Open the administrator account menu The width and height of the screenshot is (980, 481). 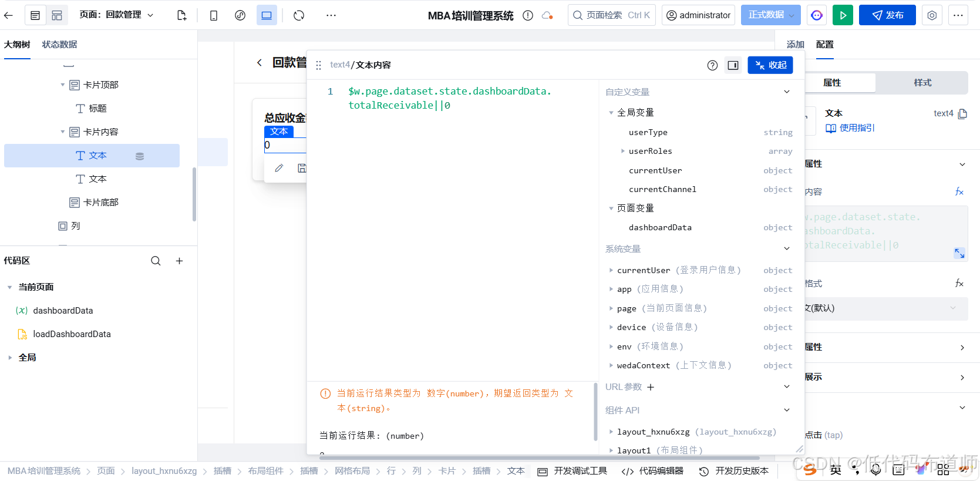click(x=699, y=15)
